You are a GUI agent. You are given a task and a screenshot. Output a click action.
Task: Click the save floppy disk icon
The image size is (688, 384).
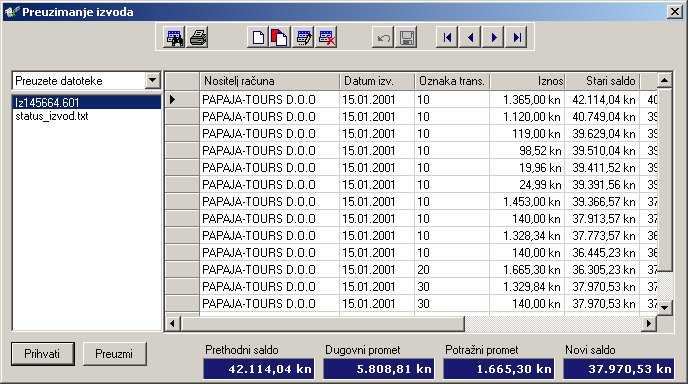(x=406, y=37)
